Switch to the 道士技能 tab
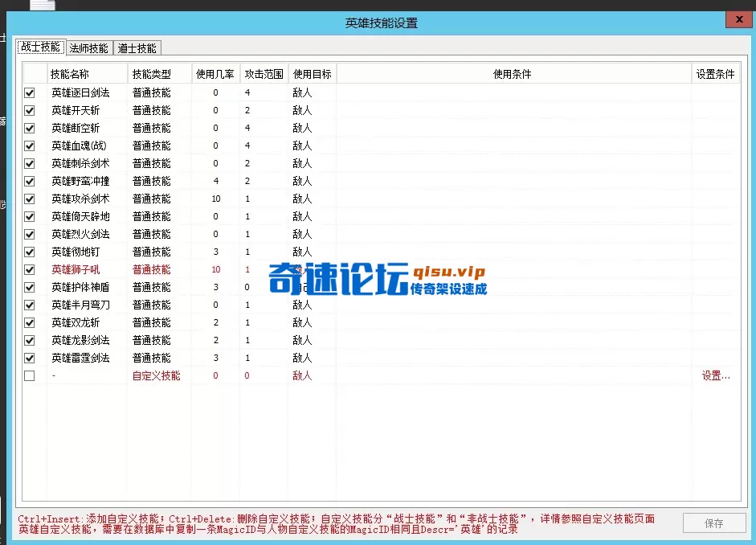 pos(137,47)
